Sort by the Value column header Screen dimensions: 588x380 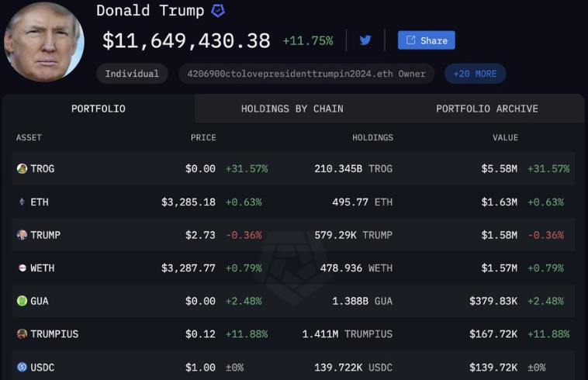[x=505, y=137]
